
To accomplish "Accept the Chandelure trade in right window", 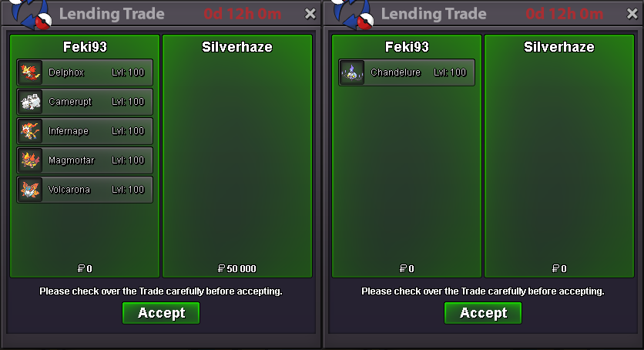I will pyautogui.click(x=483, y=313).
